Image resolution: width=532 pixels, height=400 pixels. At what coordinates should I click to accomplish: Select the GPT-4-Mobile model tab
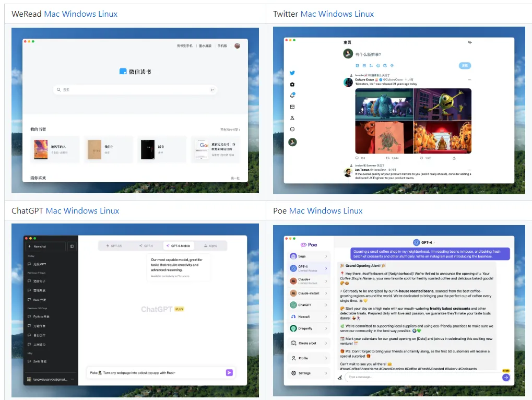coord(178,245)
